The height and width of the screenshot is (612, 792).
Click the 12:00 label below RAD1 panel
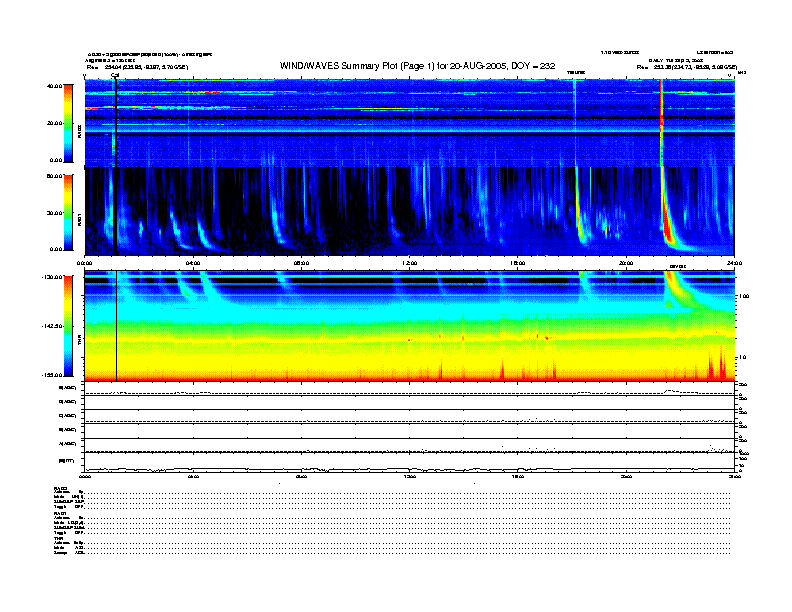pos(410,263)
